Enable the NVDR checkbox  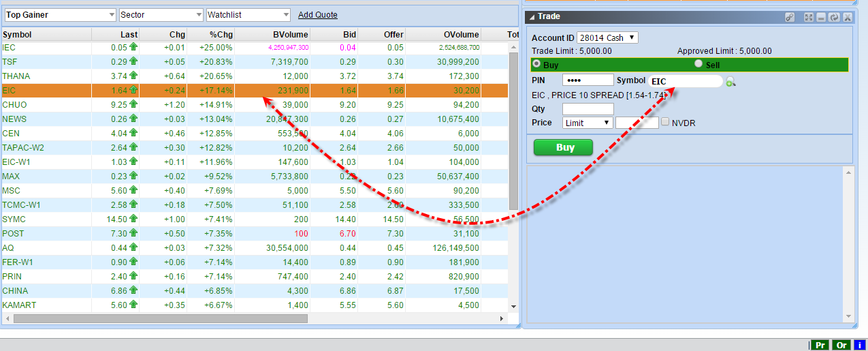[666, 122]
